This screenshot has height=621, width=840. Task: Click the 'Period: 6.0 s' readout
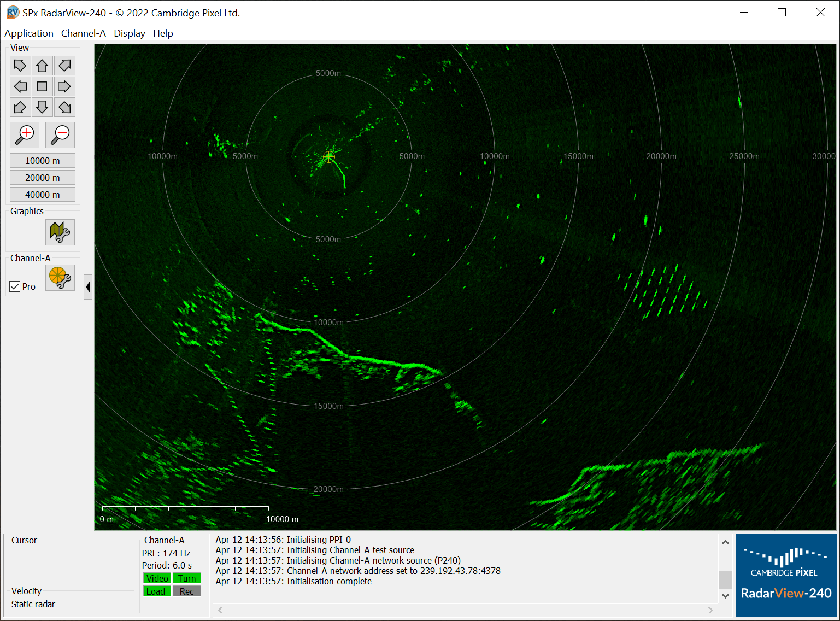[167, 565]
